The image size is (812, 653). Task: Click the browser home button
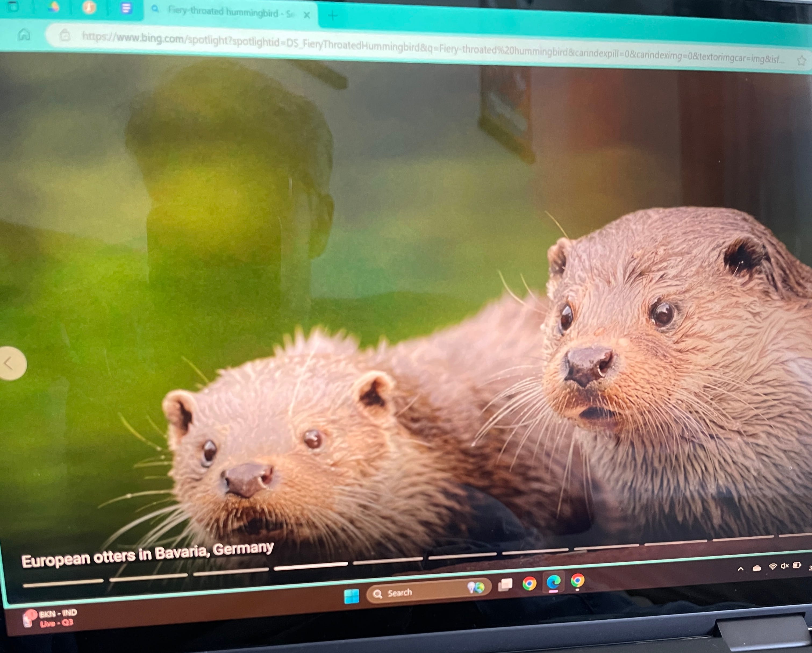[24, 35]
